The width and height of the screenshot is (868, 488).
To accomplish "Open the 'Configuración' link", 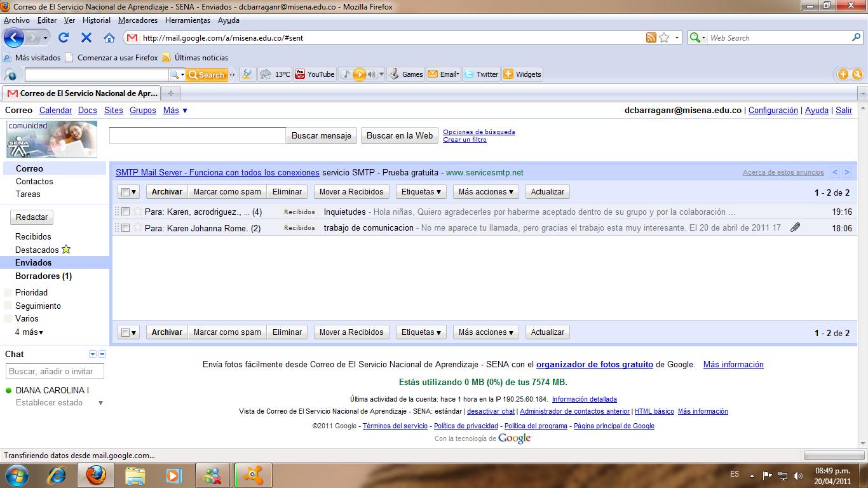I will 773,110.
